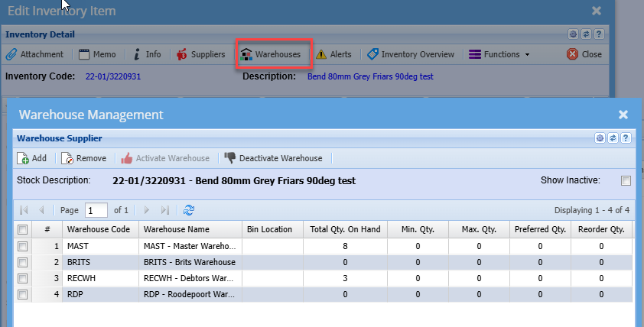Click the page number input field
Image resolution: width=644 pixels, height=327 pixels.
[96, 210]
